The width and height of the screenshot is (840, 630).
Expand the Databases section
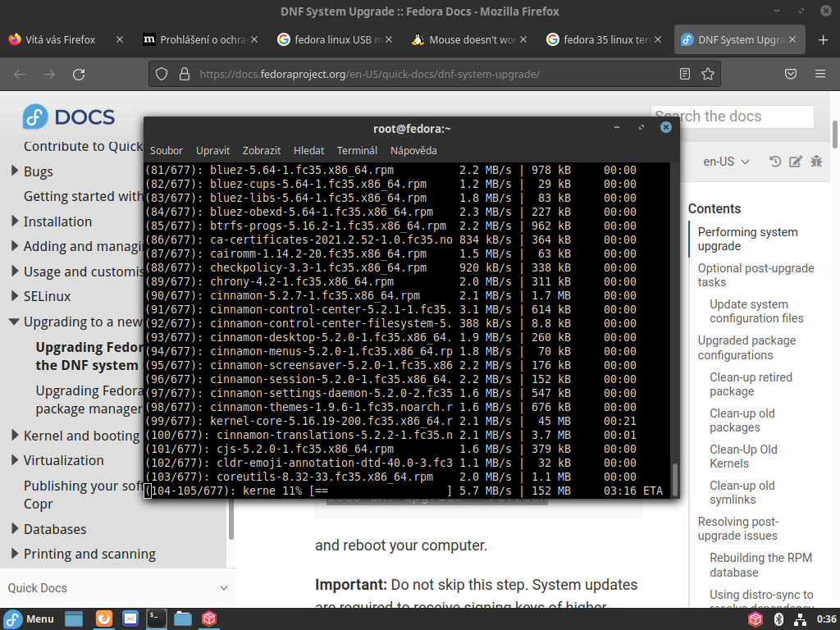tap(15, 529)
